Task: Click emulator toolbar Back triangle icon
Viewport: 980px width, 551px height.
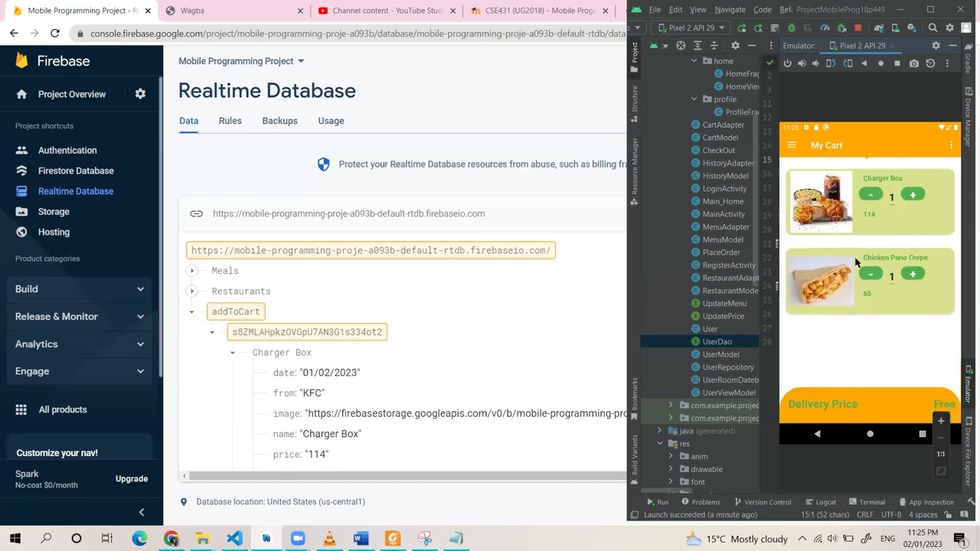Action: click(x=864, y=63)
